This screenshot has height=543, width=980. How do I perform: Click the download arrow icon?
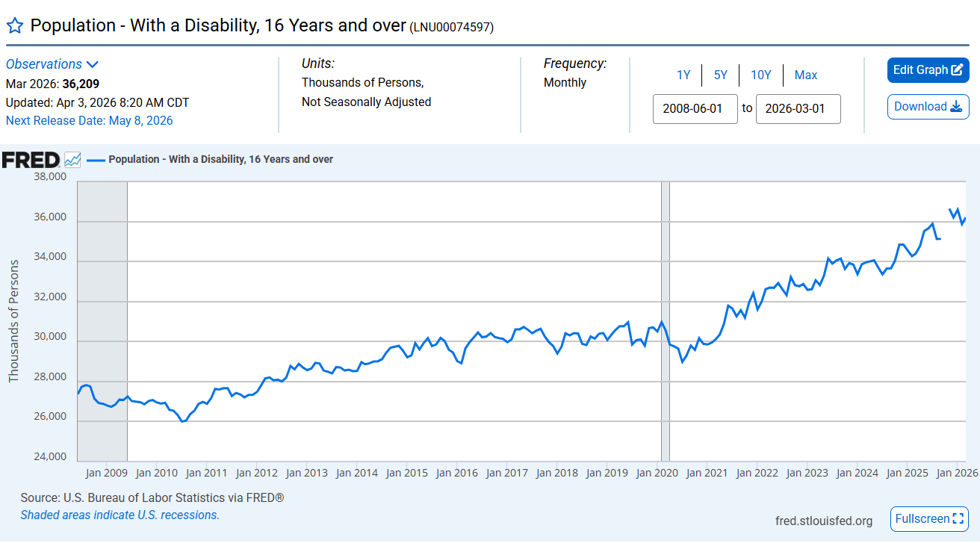tap(955, 107)
